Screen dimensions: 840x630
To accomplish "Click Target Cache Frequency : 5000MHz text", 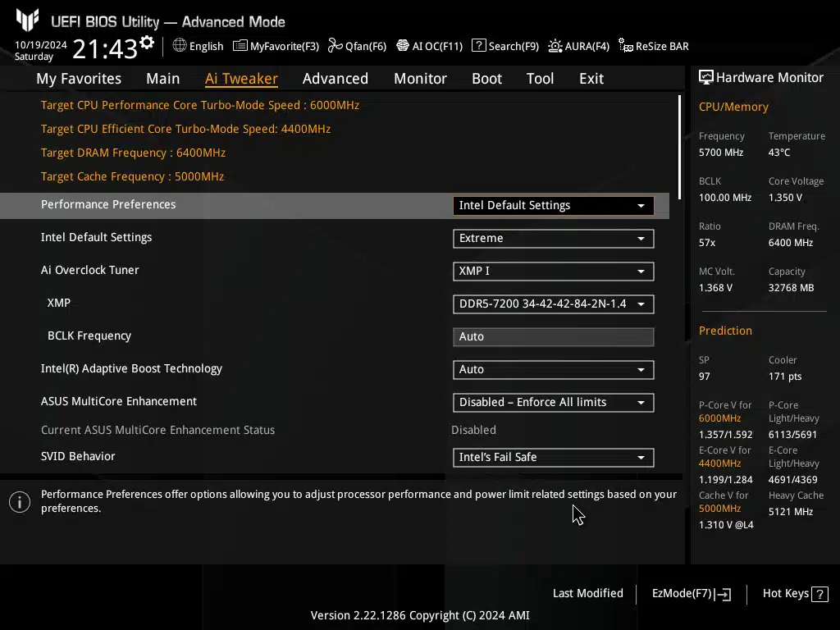I will pyautogui.click(x=132, y=177).
